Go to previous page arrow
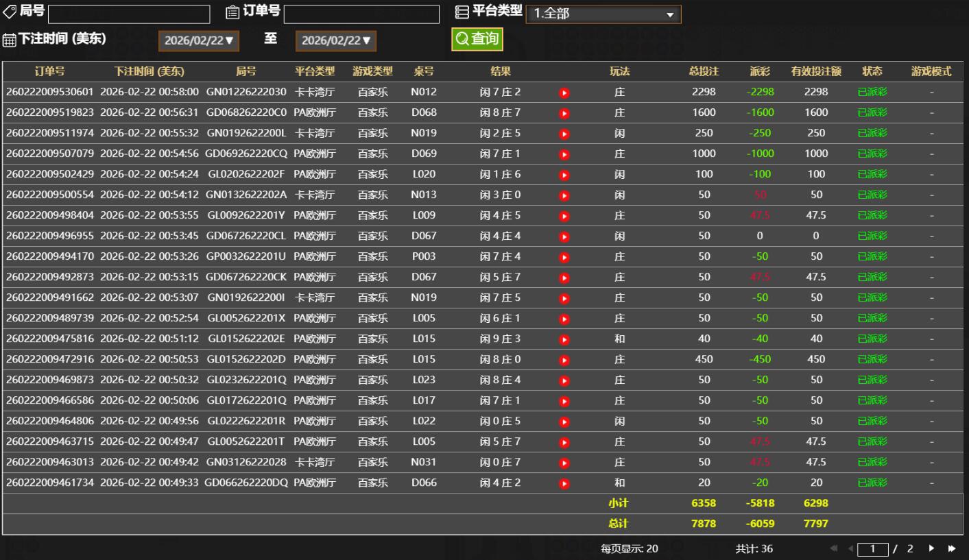The height and width of the screenshot is (560, 969). tap(850, 548)
